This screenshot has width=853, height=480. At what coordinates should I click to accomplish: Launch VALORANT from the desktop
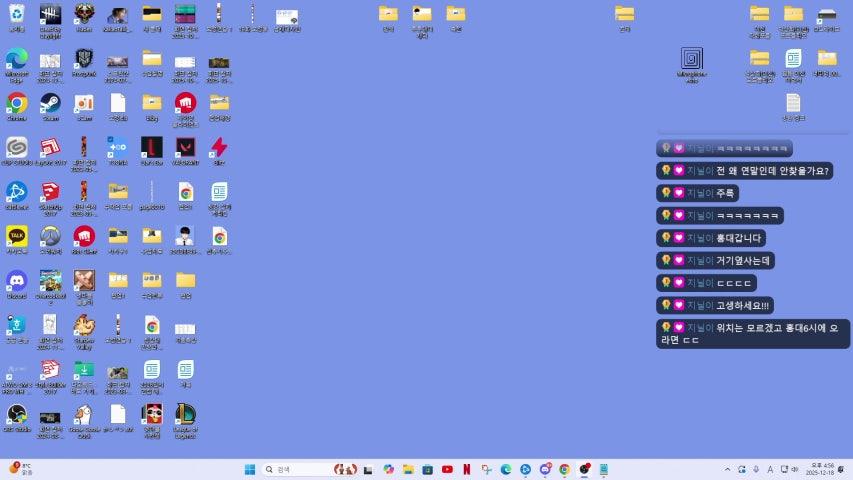pyautogui.click(x=185, y=148)
